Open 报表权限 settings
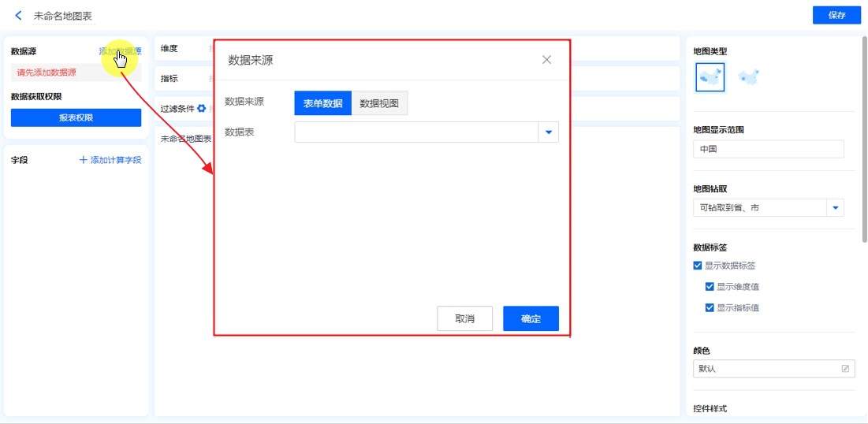868x424 pixels. coord(76,117)
